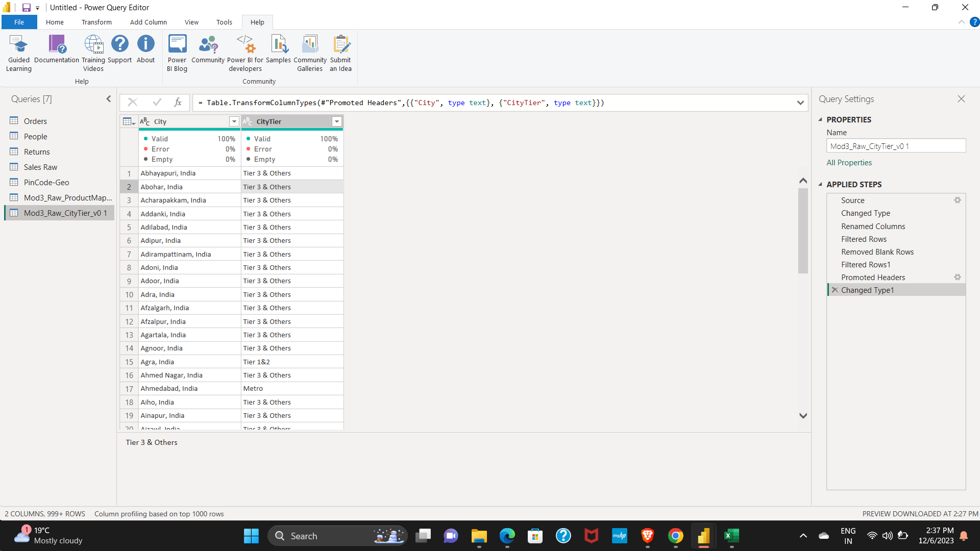Open City column filter dropdown
Image resolution: width=980 pixels, height=551 pixels.
pos(234,121)
